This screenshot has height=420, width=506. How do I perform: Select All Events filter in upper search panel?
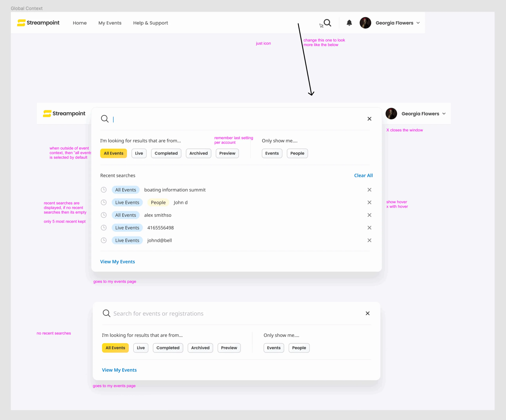[113, 153]
